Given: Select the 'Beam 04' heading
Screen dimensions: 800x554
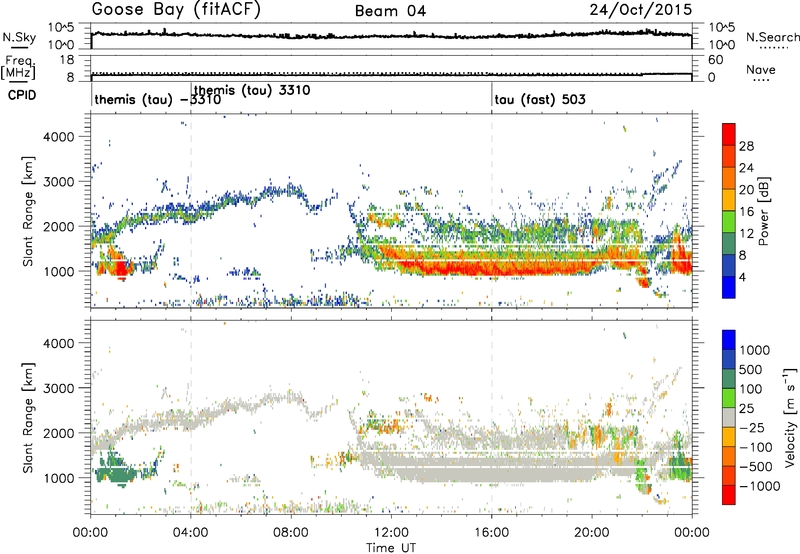Looking at the screenshot, I should tap(390, 11).
